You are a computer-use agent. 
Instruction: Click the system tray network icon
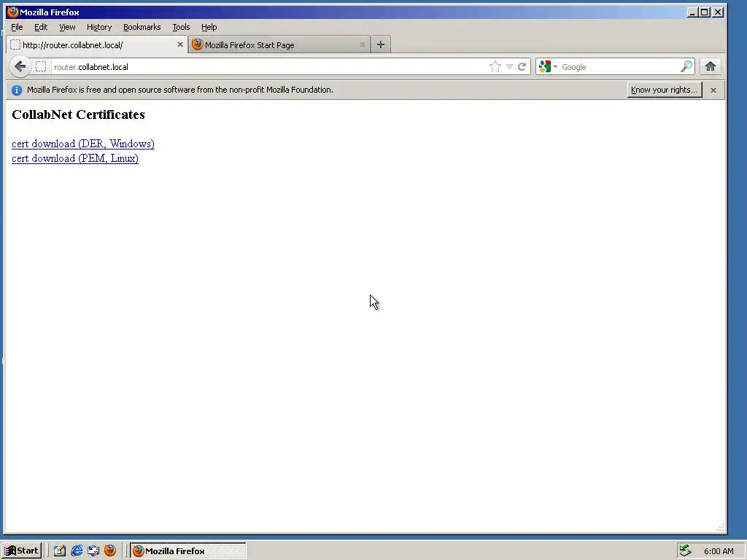pyautogui.click(x=685, y=551)
